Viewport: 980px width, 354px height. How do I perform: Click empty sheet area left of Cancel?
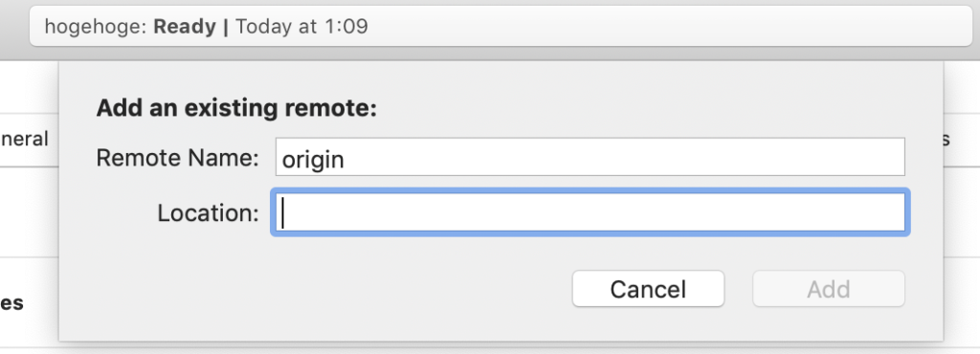(x=313, y=289)
